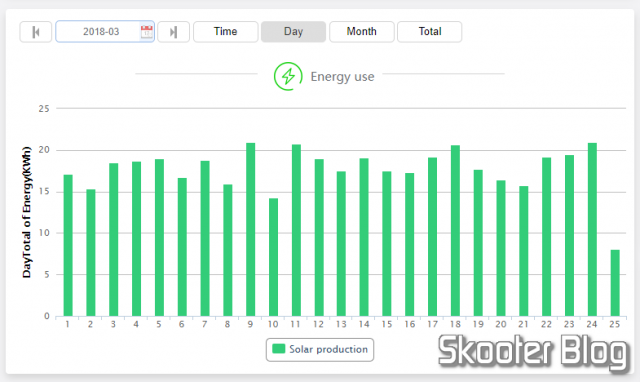Select the bar for day 4
The width and height of the screenshot is (640, 382).
pos(136,239)
